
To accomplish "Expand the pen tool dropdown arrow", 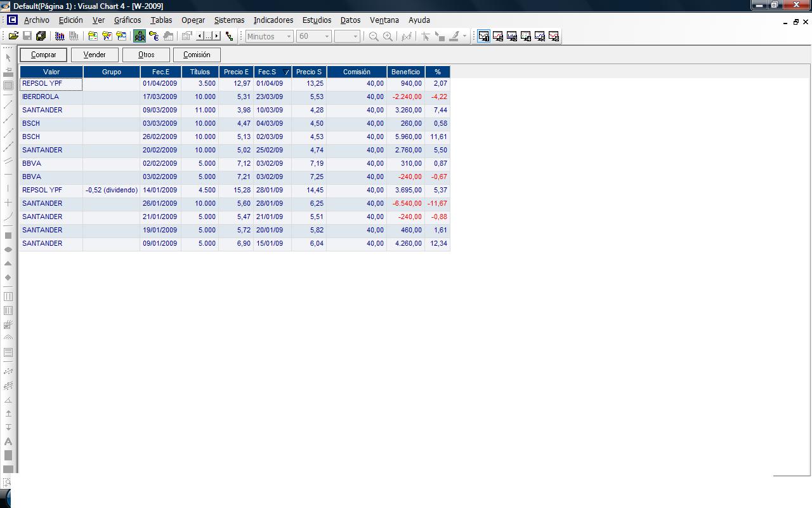I will (x=464, y=36).
